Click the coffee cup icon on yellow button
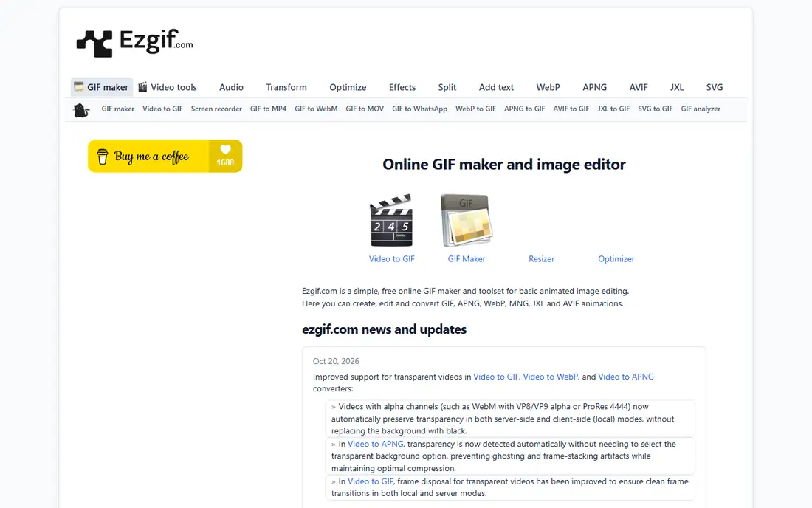 (103, 157)
